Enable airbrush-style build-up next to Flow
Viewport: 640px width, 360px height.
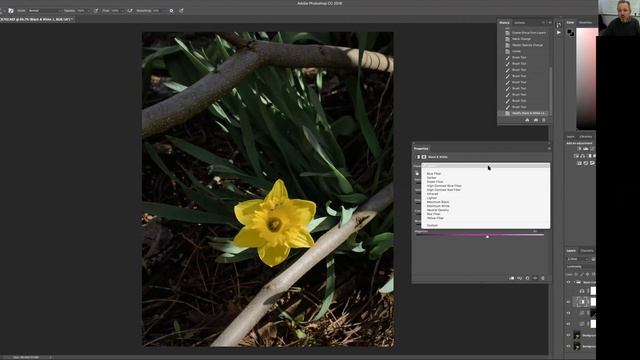[x=130, y=11]
